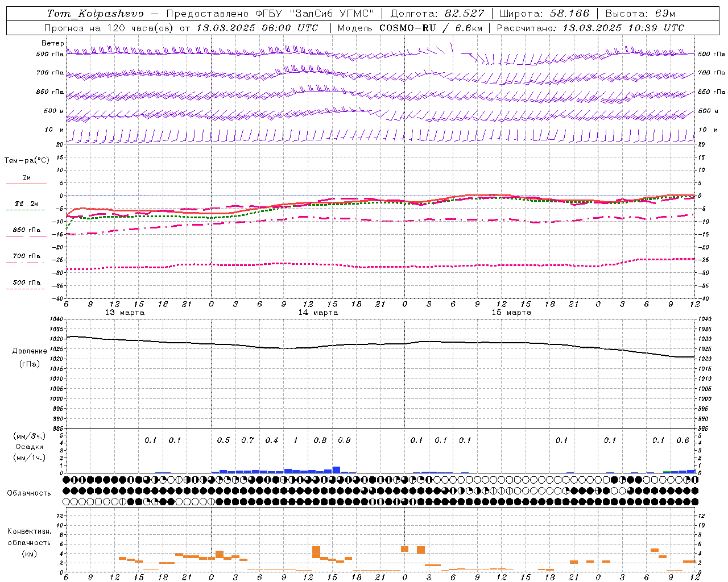Click the longitude value 82.527
Viewport: 728px width, 582px height.
tap(465, 14)
